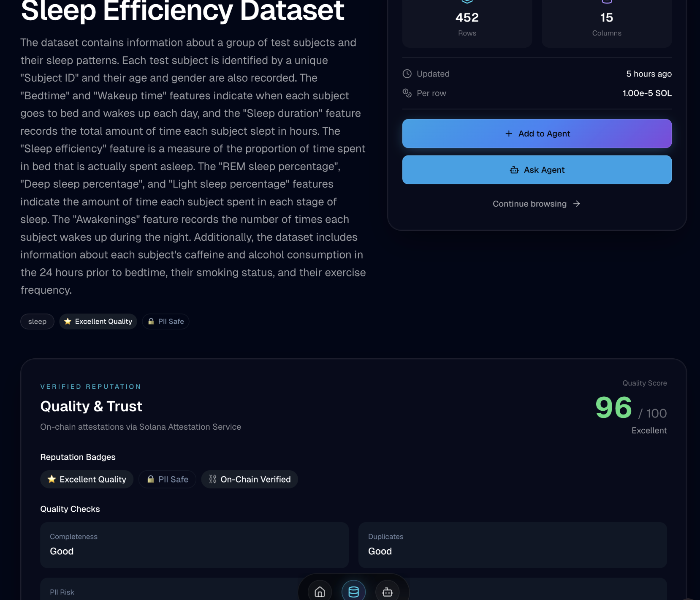Click the Reputation Badges heading
The height and width of the screenshot is (600, 700).
(x=78, y=457)
